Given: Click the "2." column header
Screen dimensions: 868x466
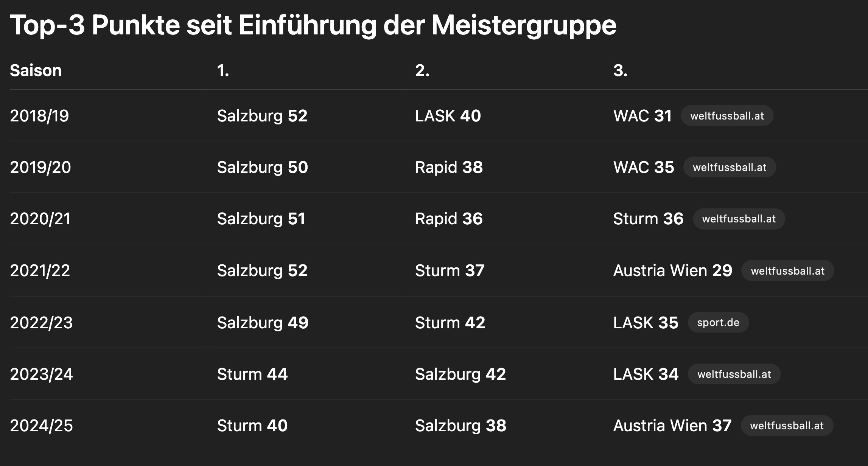Looking at the screenshot, I should (x=422, y=70).
